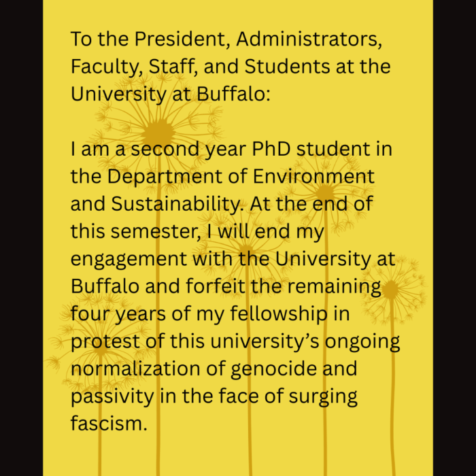
Task: Click "Buffalo:" ending the salutation
Action: pos(233,94)
